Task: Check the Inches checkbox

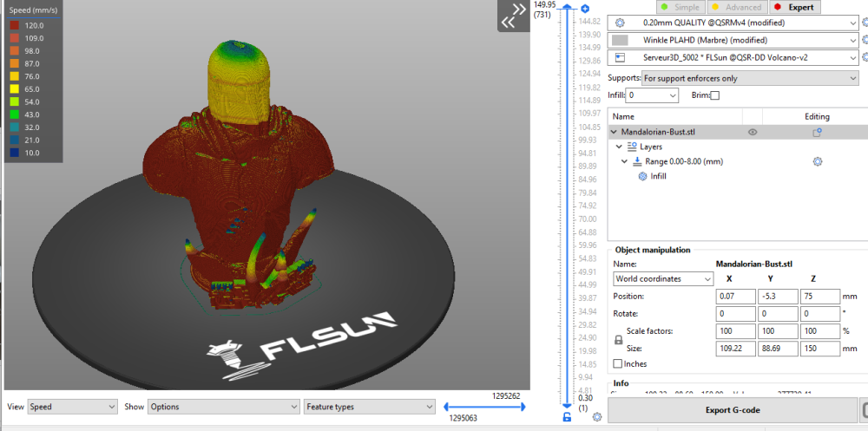Action: click(618, 364)
